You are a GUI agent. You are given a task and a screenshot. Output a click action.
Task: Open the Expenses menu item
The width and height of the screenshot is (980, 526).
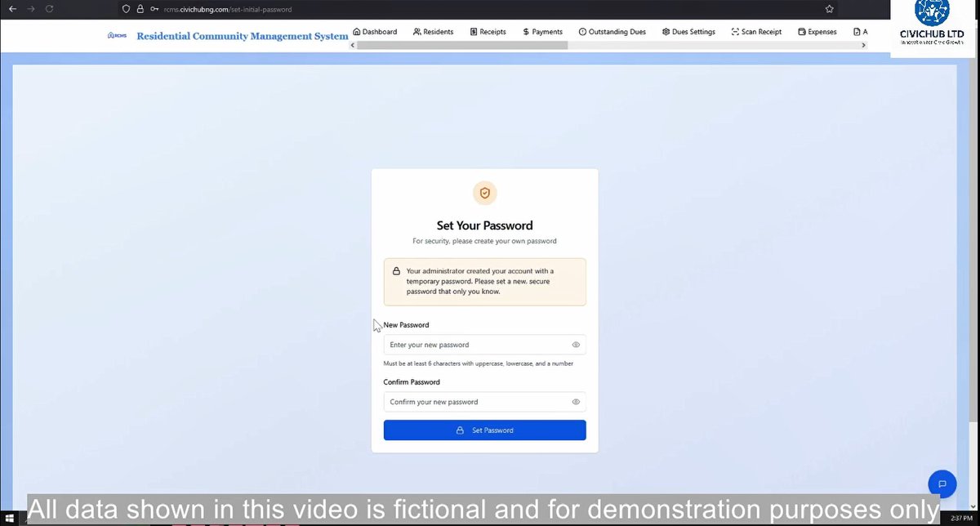pos(817,31)
